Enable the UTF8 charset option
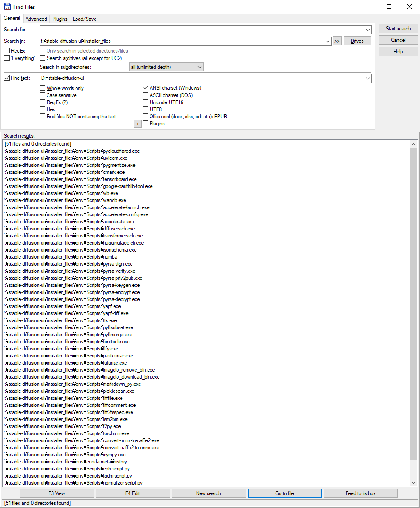The width and height of the screenshot is (420, 508). tap(145, 109)
